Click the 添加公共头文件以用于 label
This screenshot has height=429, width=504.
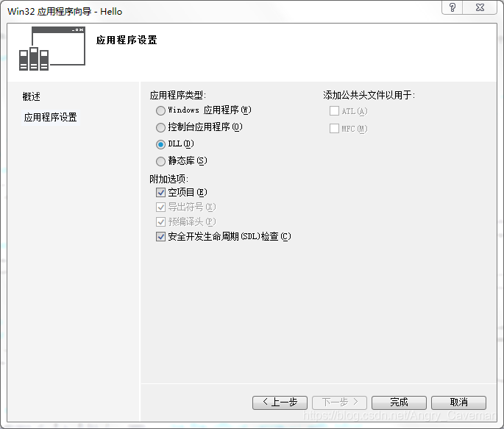pyautogui.click(x=369, y=95)
